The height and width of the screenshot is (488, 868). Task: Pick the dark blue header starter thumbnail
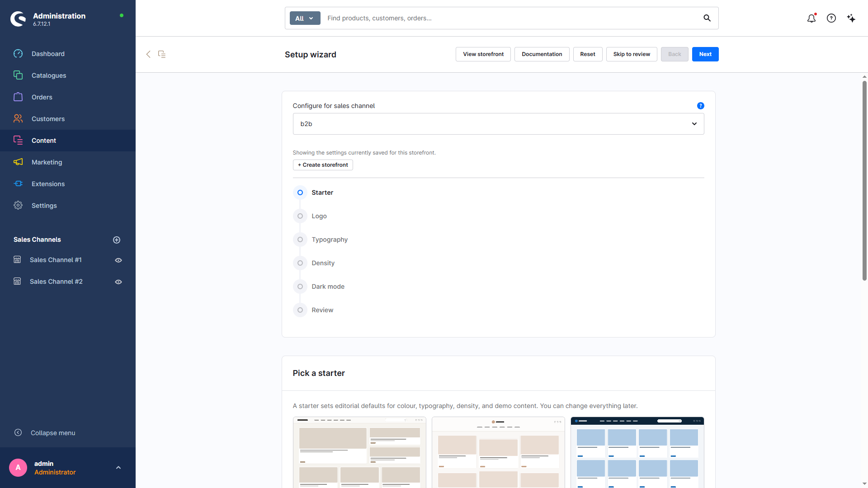(637, 452)
